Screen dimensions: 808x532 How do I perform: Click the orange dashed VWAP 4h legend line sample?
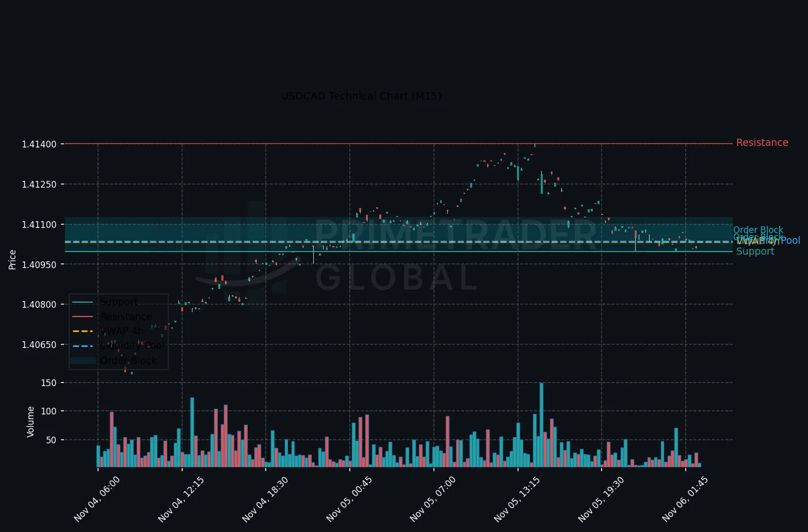[x=83, y=331]
